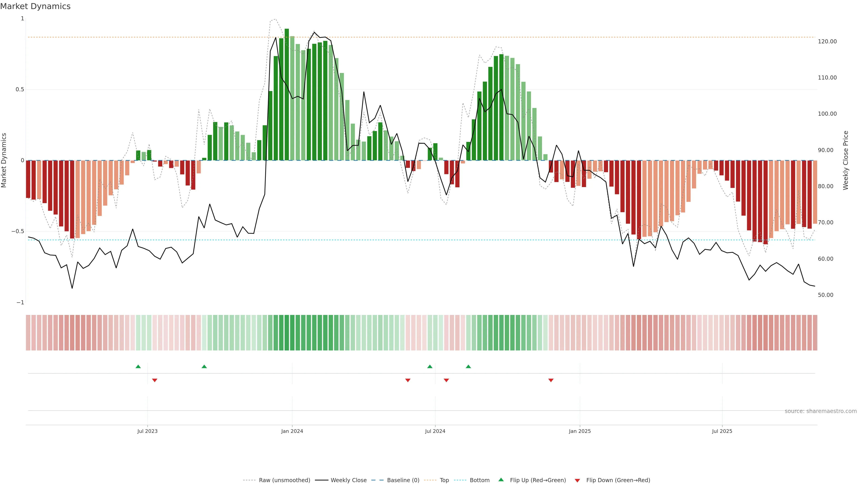
Task: Click the earliest green flip-up marker
Action: (138, 366)
